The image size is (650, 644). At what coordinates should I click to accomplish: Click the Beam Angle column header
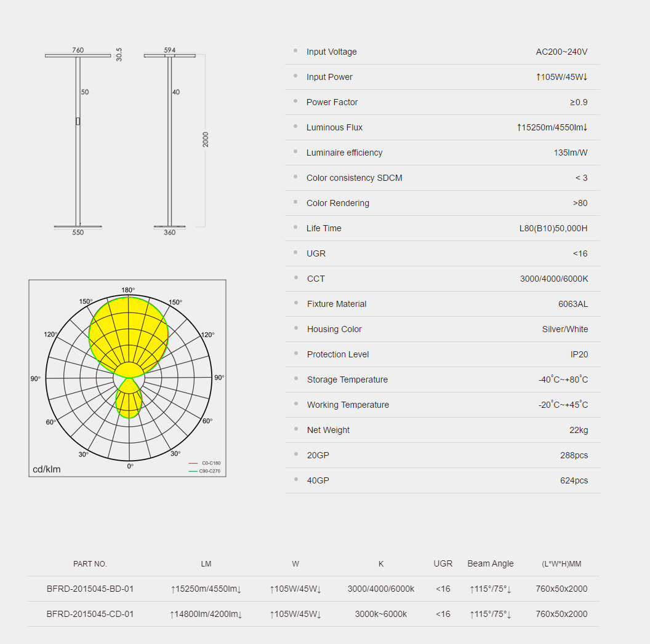[490, 563]
